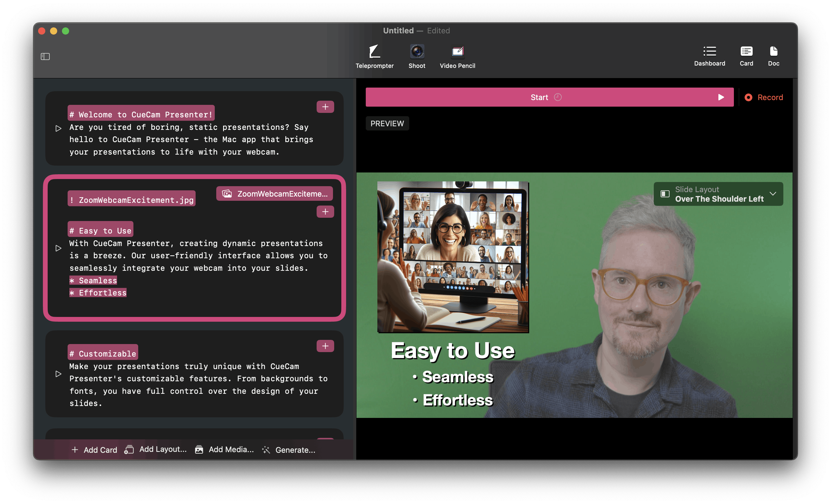The height and width of the screenshot is (504, 831).
Task: Switch to Dashboard view
Action: (x=709, y=56)
